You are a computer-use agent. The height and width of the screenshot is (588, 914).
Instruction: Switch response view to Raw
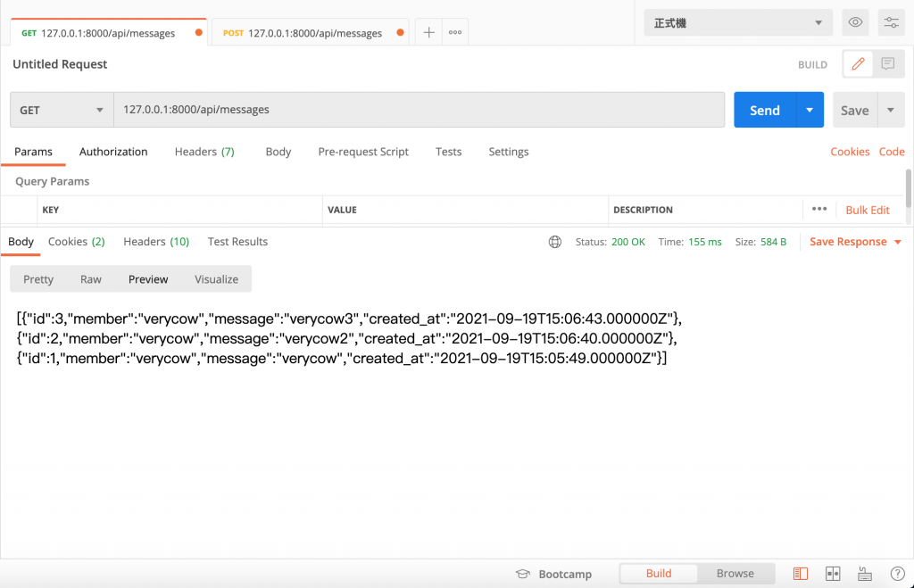[x=91, y=279]
